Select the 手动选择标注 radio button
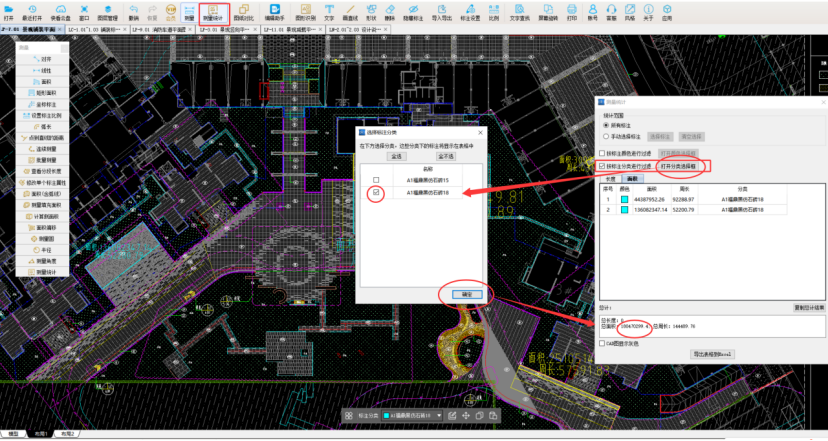 click(604, 136)
